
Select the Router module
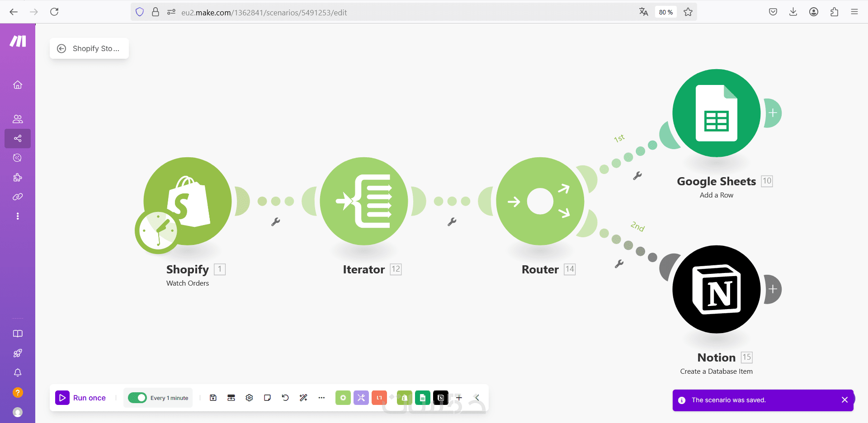coord(540,201)
